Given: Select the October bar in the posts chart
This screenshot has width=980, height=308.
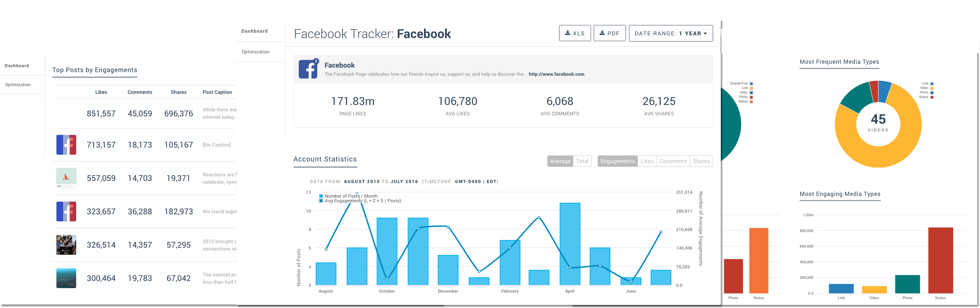Looking at the screenshot, I should pos(387,251).
